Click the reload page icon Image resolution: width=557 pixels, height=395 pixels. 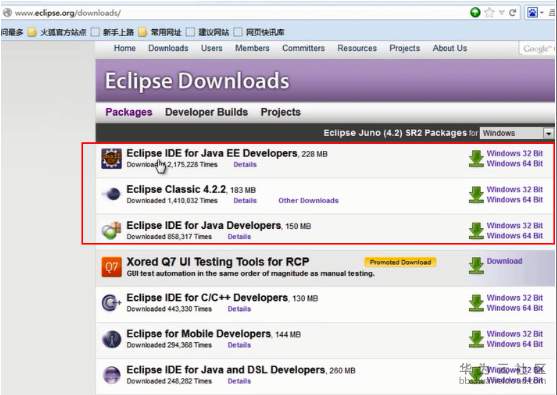coord(512,13)
